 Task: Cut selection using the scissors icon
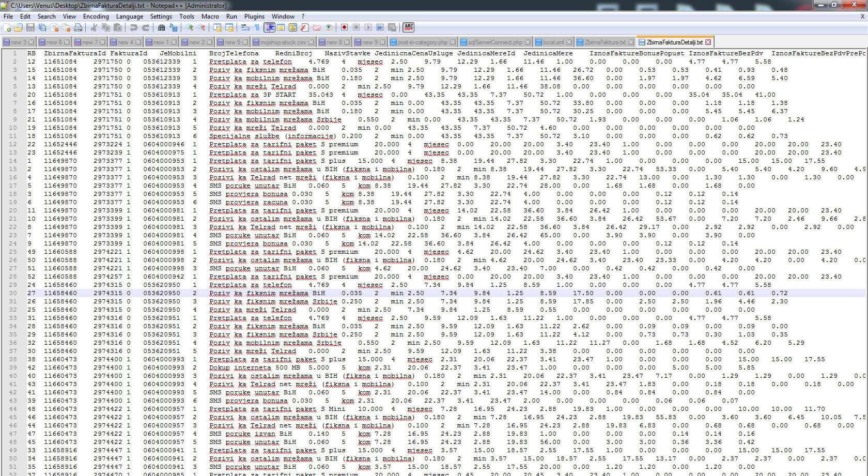pos(94,27)
